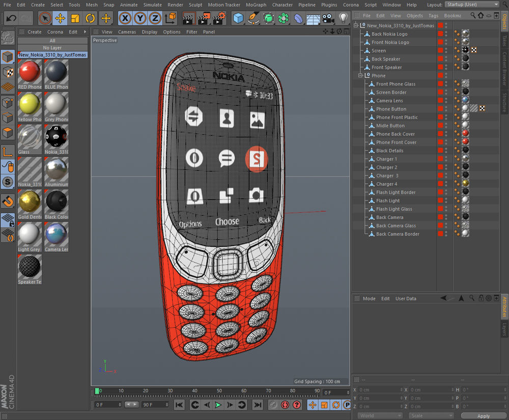Click the X position coordinate field

point(380,390)
